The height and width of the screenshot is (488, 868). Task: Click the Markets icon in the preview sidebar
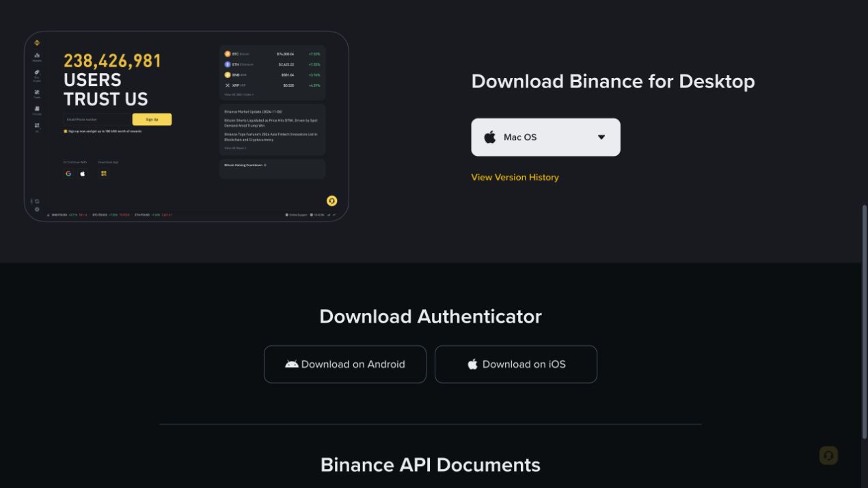pos(37,55)
